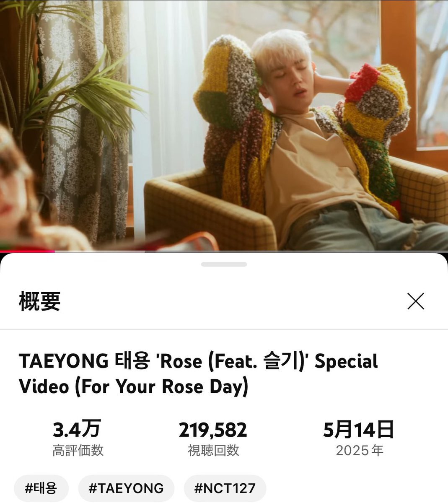Tap the 3.4万 likes count

(77, 430)
